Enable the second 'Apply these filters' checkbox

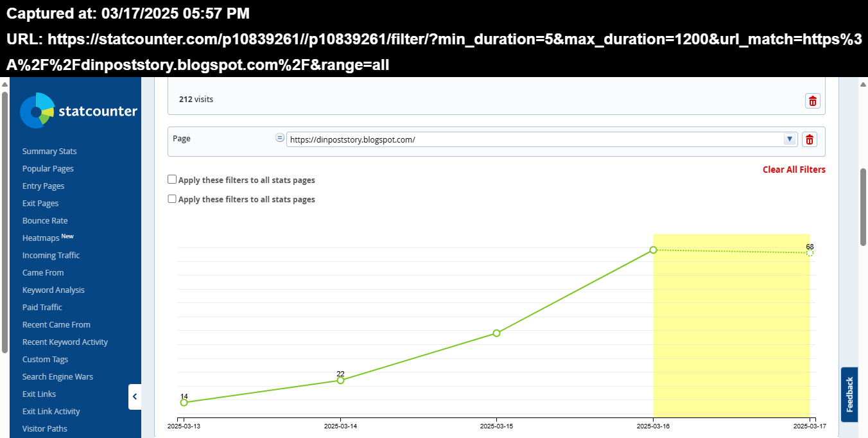(x=172, y=199)
